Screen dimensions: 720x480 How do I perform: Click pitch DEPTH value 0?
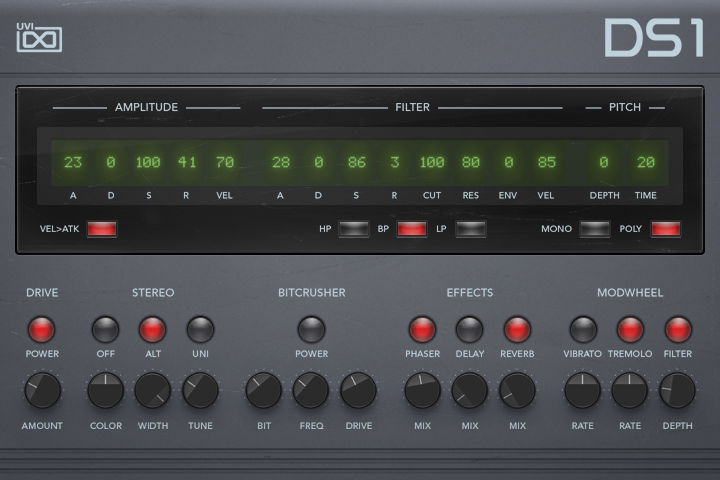[603, 162]
